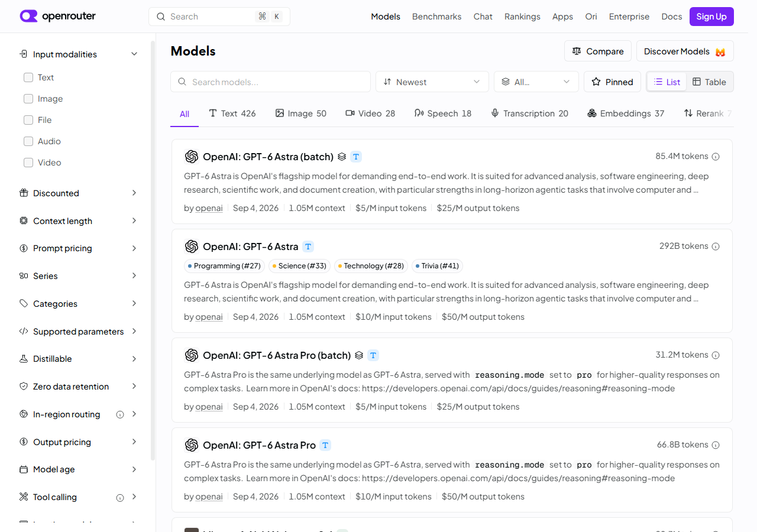Expand the Context length filter
Viewport: 757px width, 532px height.
tap(78, 221)
